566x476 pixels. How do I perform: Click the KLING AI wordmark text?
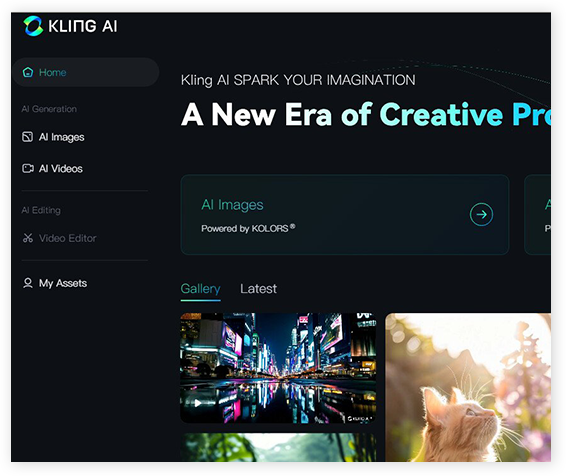point(83,26)
